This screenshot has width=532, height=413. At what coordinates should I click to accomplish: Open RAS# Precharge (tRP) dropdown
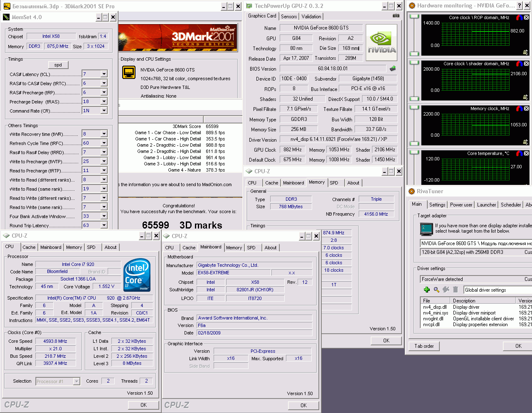(x=104, y=92)
